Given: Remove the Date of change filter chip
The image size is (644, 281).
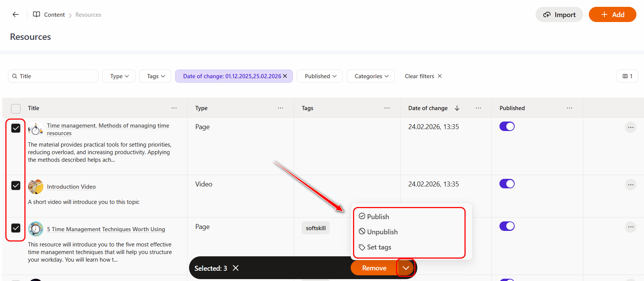Looking at the screenshot, I should click(285, 76).
